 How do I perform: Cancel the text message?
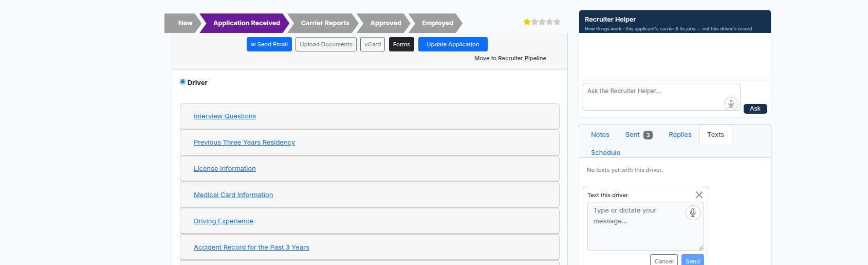[664, 261]
